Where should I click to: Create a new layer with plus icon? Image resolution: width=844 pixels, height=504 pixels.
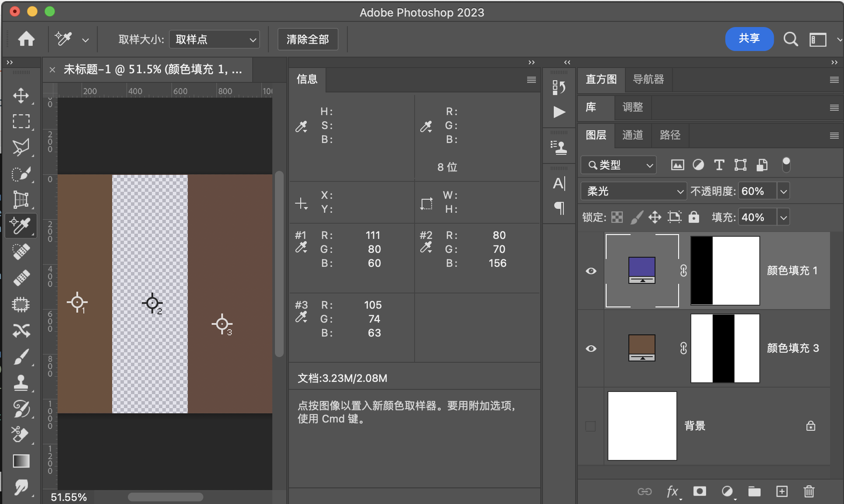click(782, 491)
